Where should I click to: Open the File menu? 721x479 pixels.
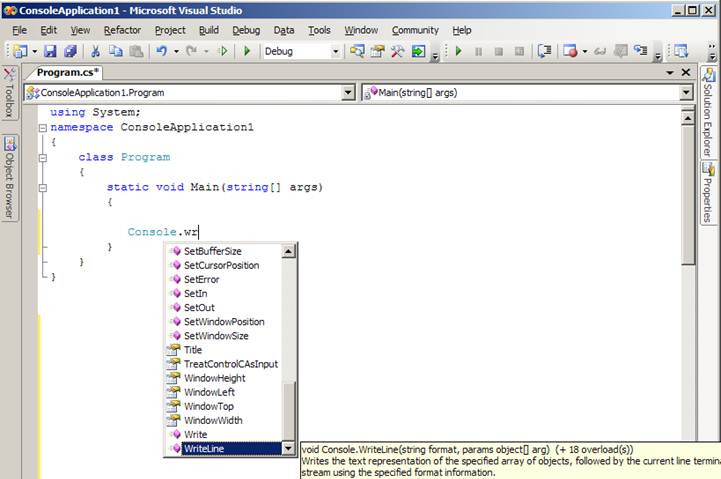pyautogui.click(x=19, y=30)
